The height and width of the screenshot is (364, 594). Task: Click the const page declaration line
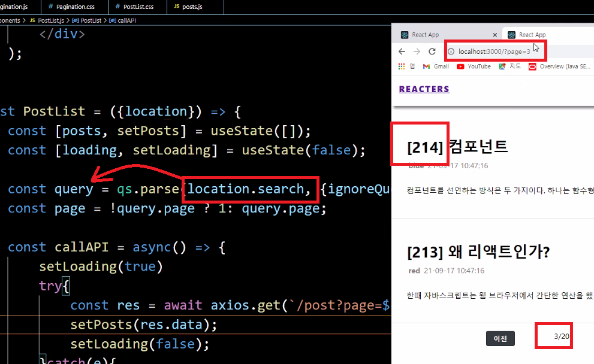click(x=167, y=208)
